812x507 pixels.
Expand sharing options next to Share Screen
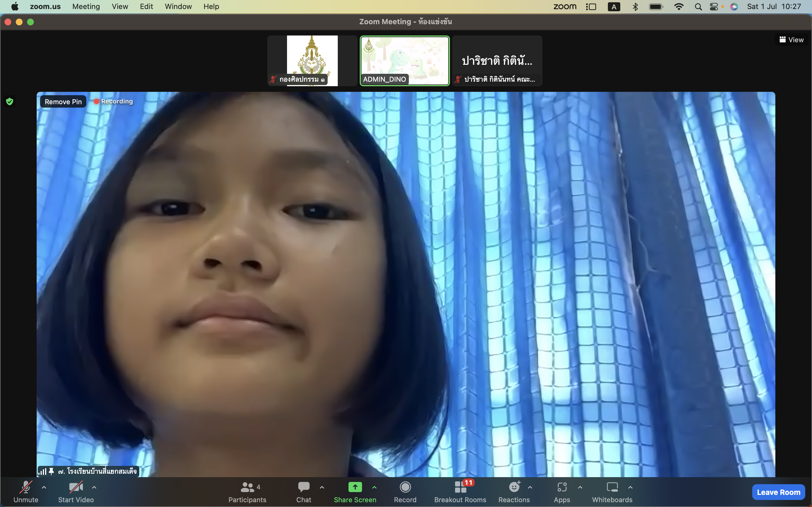pos(374,488)
